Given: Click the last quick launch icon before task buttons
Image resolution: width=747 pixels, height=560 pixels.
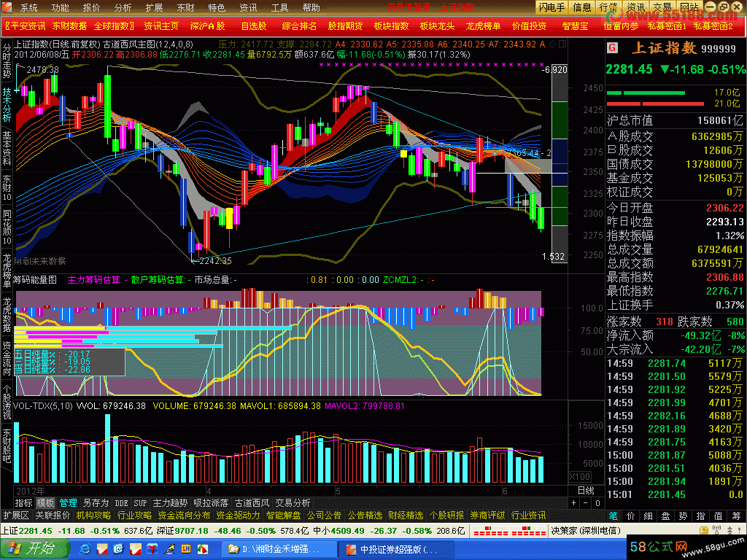Looking at the screenshot, I should [203, 549].
